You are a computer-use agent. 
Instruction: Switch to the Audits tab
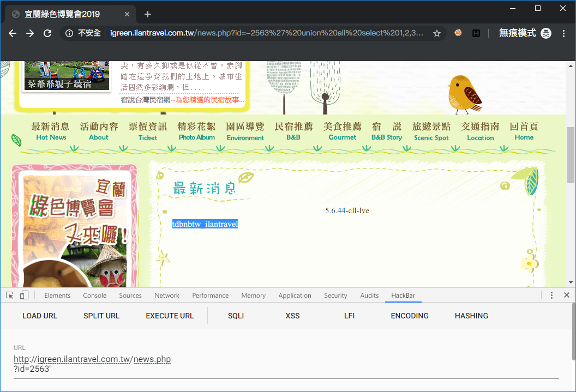369,295
